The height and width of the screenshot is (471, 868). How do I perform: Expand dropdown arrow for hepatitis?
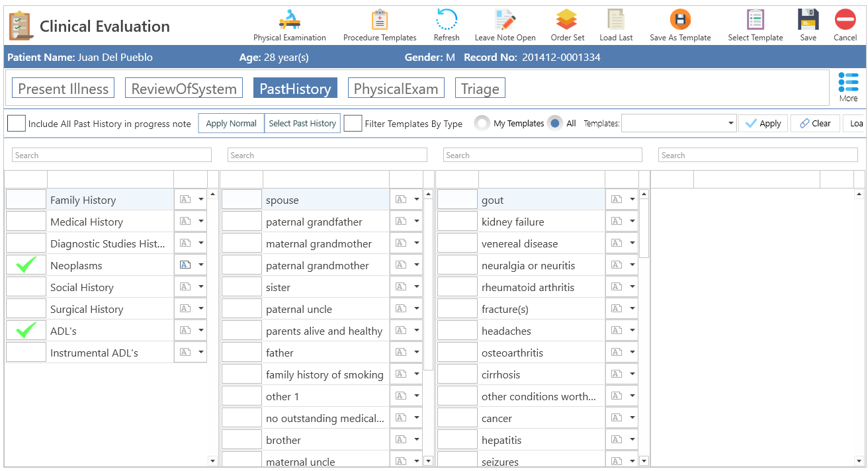click(x=632, y=440)
